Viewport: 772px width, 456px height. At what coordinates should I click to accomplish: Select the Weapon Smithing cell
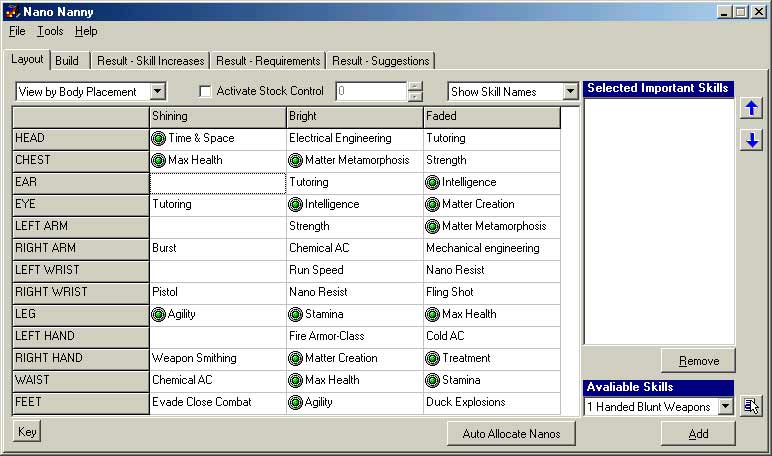pyautogui.click(x=218, y=358)
